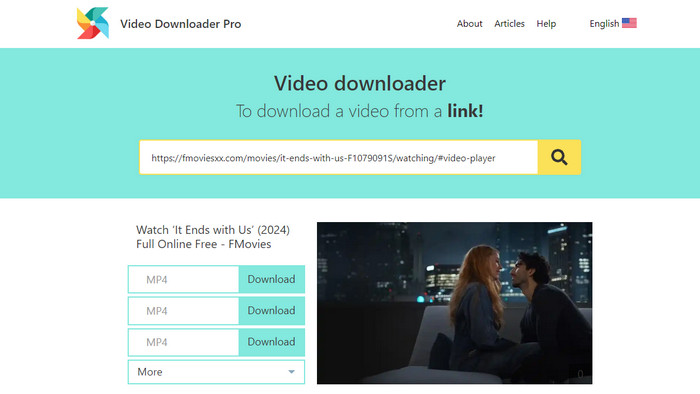Screen dimensions: 700x394
Task: Click the 'Watch It Ends with Us' title text
Action: pyautogui.click(x=213, y=237)
